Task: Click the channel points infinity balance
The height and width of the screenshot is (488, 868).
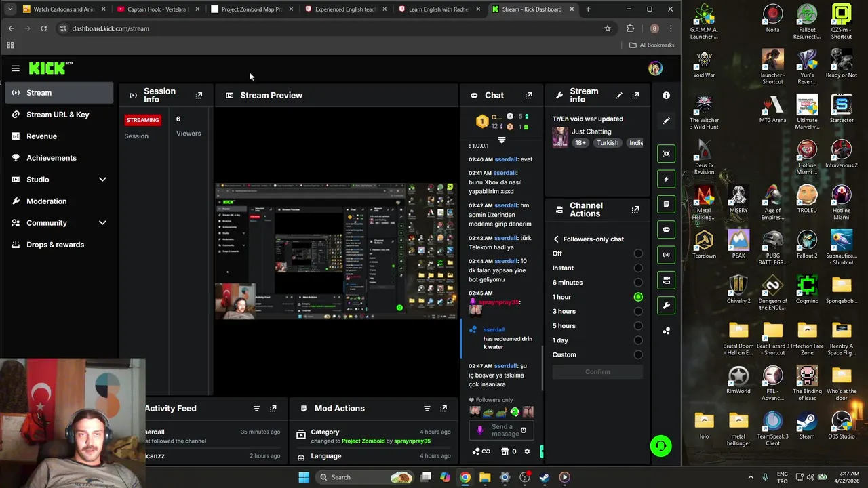Action: pyautogui.click(x=481, y=451)
